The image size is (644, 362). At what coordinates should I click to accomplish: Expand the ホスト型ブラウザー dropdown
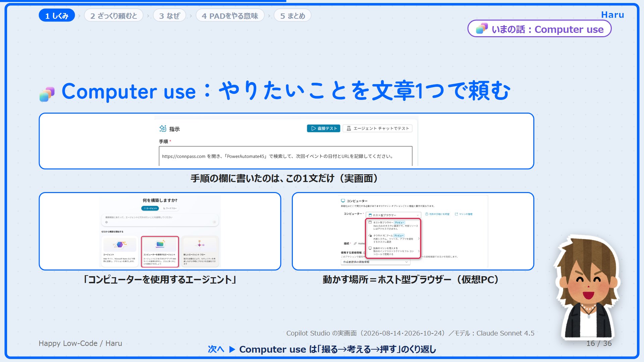tap(393, 215)
